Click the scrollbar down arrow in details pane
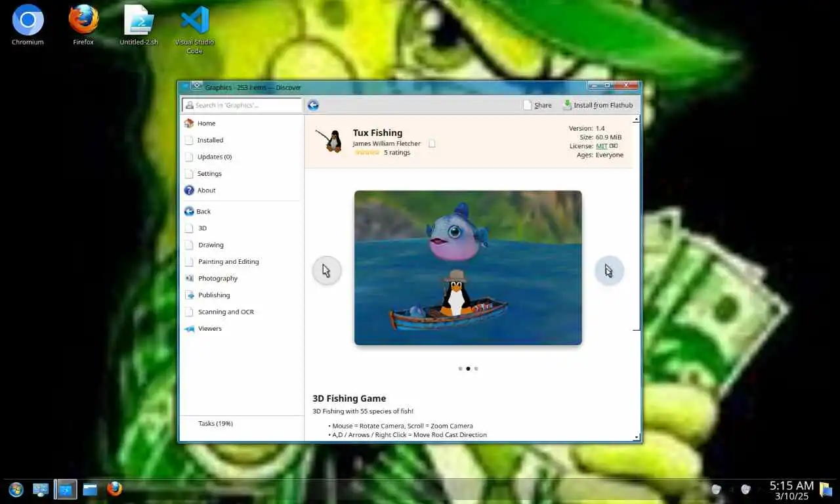Image resolution: width=840 pixels, height=504 pixels. pos(636,437)
